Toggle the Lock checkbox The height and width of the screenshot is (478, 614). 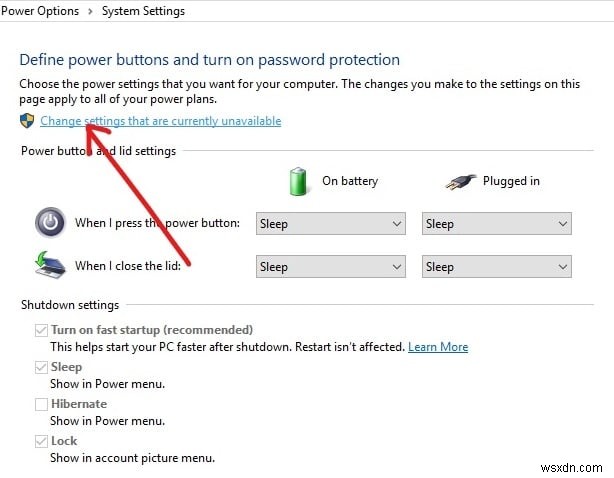point(41,441)
